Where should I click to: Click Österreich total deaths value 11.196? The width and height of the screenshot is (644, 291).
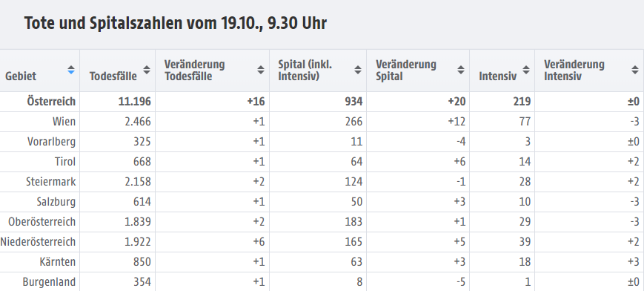(135, 101)
